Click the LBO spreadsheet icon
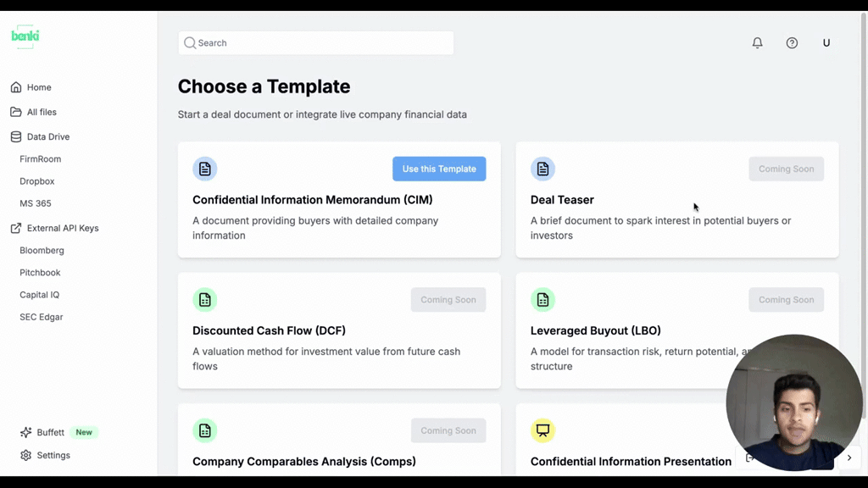This screenshot has height=488, width=868. [543, 300]
